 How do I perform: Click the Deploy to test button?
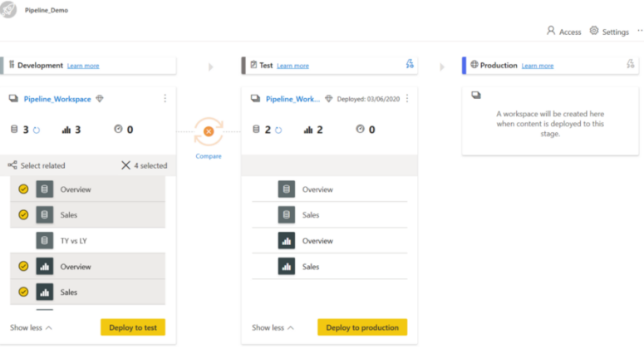pyautogui.click(x=133, y=327)
